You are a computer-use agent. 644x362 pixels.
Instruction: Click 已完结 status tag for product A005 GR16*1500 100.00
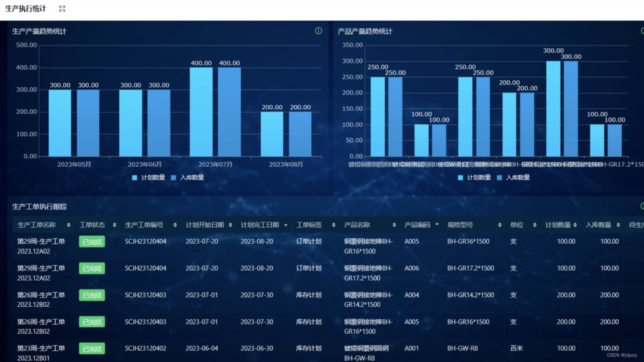tap(92, 242)
